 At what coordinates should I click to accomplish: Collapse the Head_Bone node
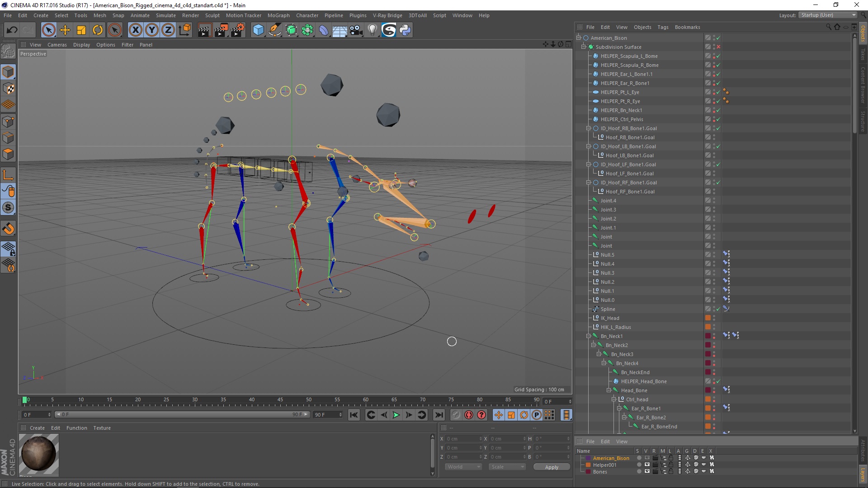(x=609, y=390)
